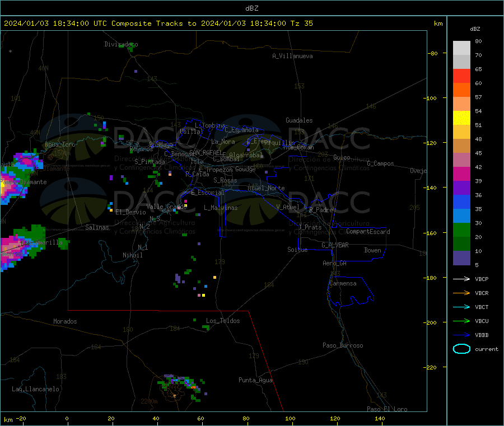Click the Valle_Grande location label
This screenshot has height=426, width=504.
(x=166, y=206)
